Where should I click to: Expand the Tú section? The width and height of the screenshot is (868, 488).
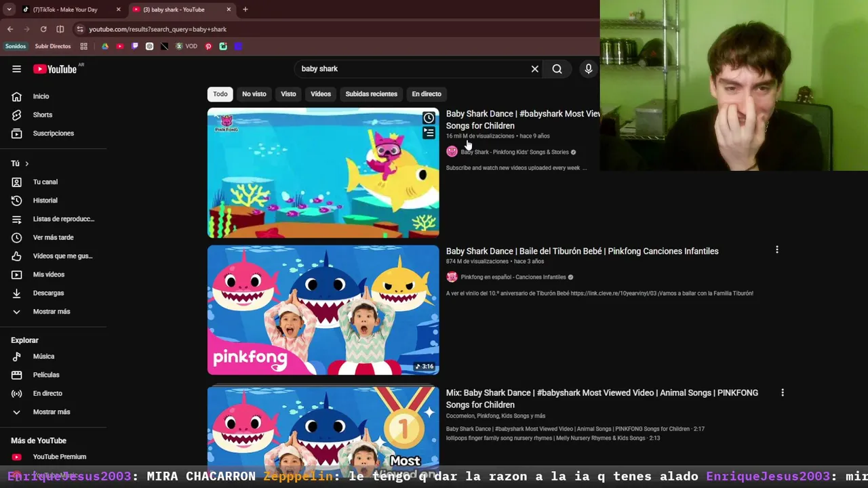point(20,163)
